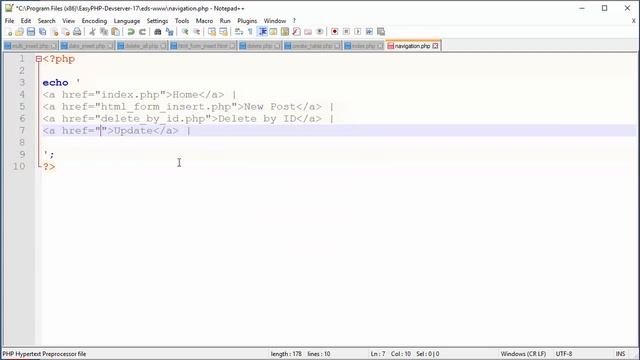
Task: Click the 'echo' keyword on line 3
Action: tap(56, 83)
